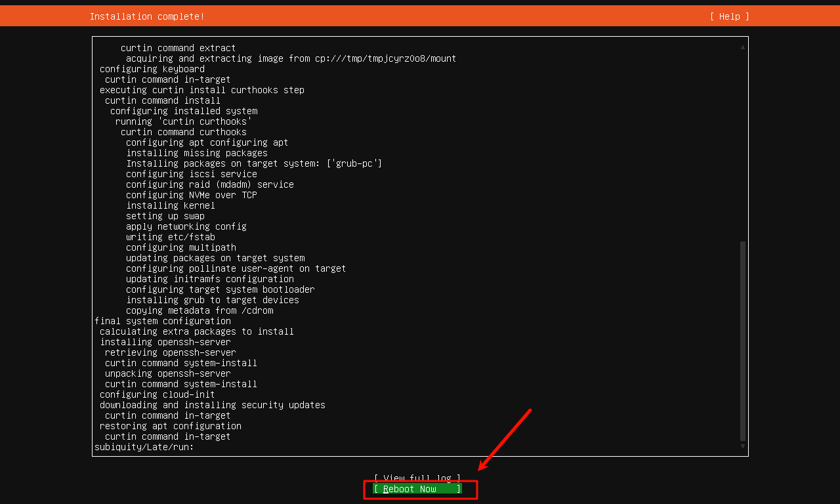Click the log scrollbar down arrow
The image size is (840, 504).
tap(743, 446)
